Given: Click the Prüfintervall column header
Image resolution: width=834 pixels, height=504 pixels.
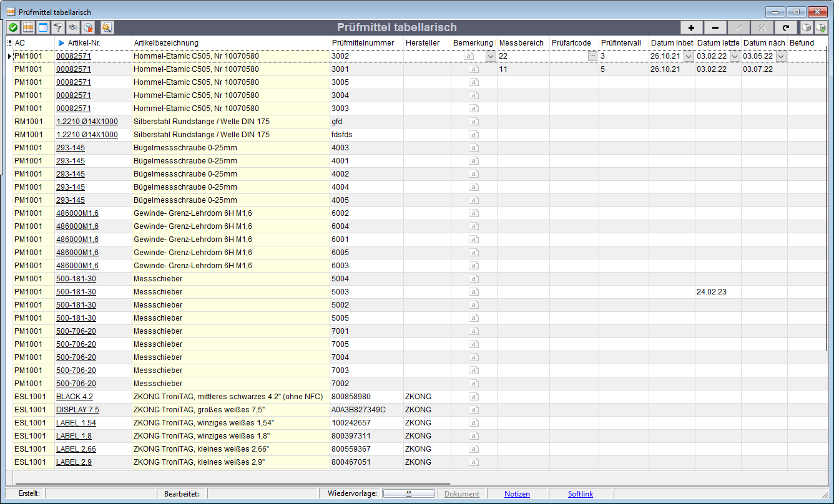Looking at the screenshot, I should [x=624, y=42].
